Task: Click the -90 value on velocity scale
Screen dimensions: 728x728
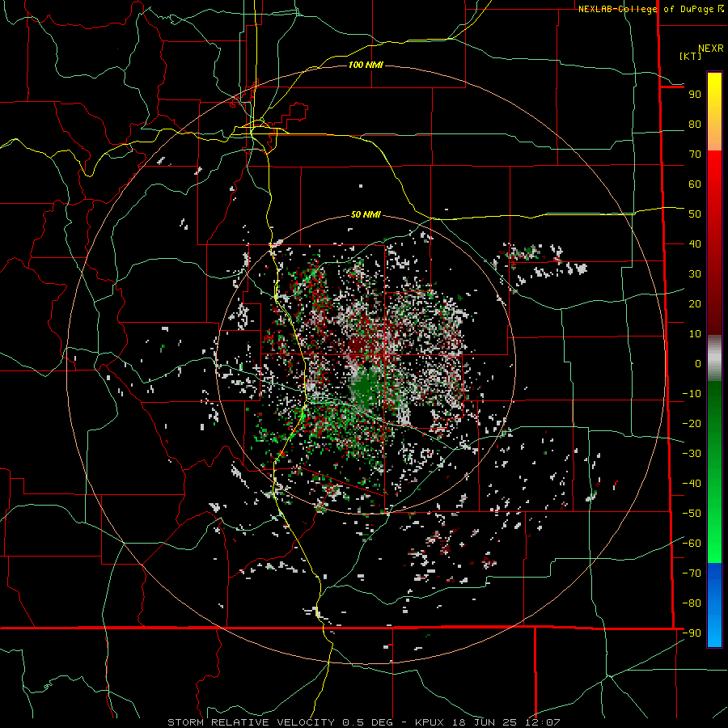Action: point(692,633)
